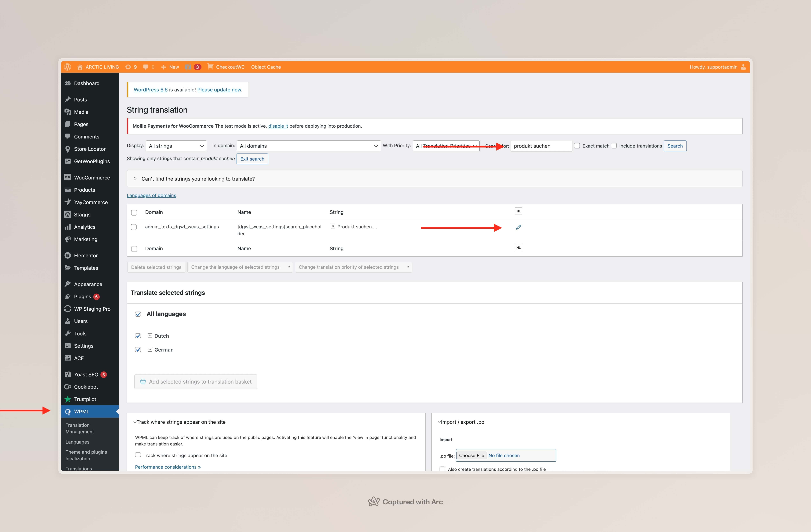The image size is (811, 532).
Task: Click the Appearance brush icon
Action: tap(67, 284)
